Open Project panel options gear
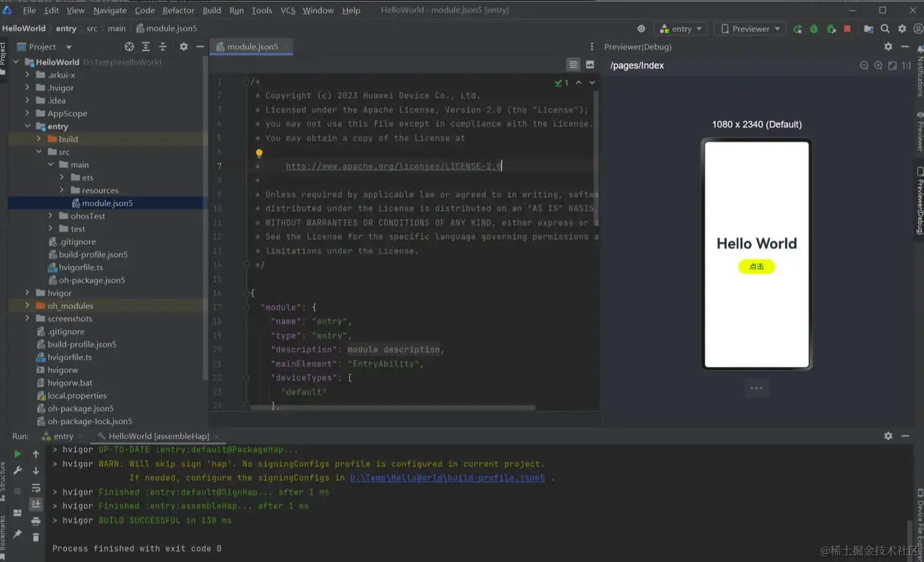924x562 pixels. (184, 46)
